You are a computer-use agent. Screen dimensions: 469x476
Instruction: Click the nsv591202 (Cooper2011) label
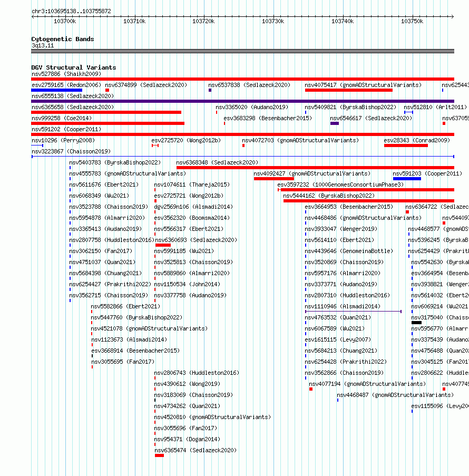[x=66, y=129]
